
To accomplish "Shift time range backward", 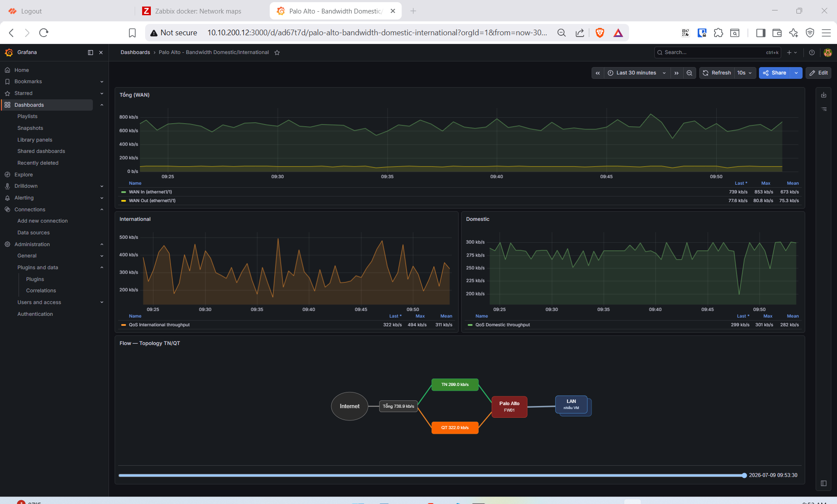I will tap(598, 73).
